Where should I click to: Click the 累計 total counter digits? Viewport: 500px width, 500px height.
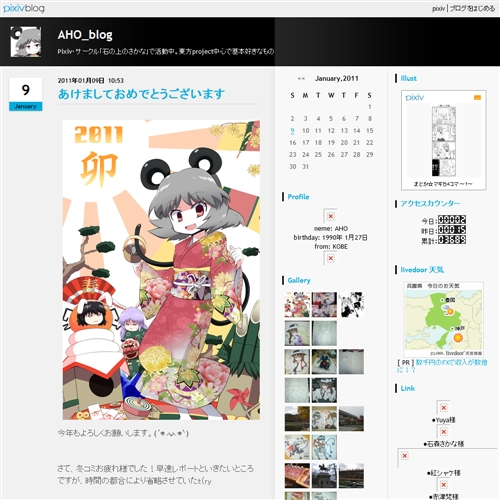tap(452, 240)
